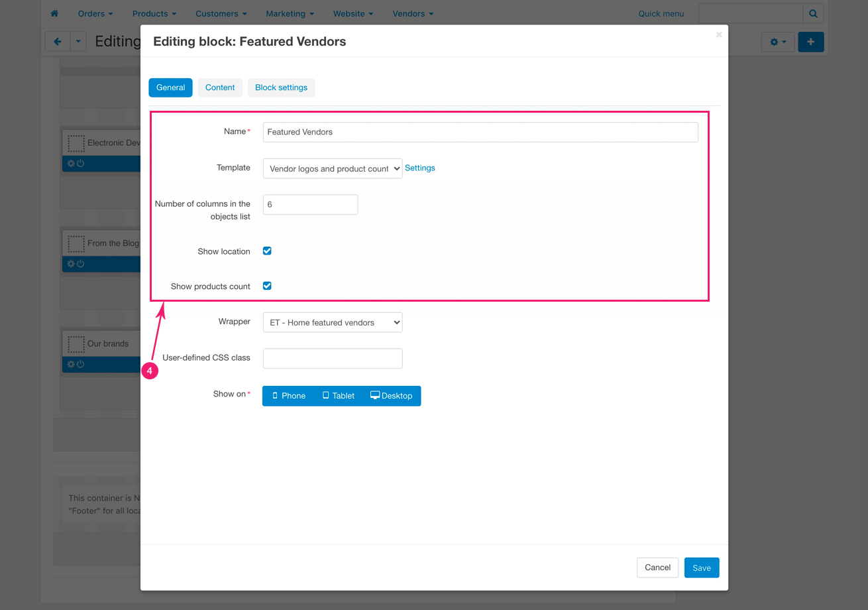Open the Products menu
This screenshot has width=868, height=610.
[154, 13]
